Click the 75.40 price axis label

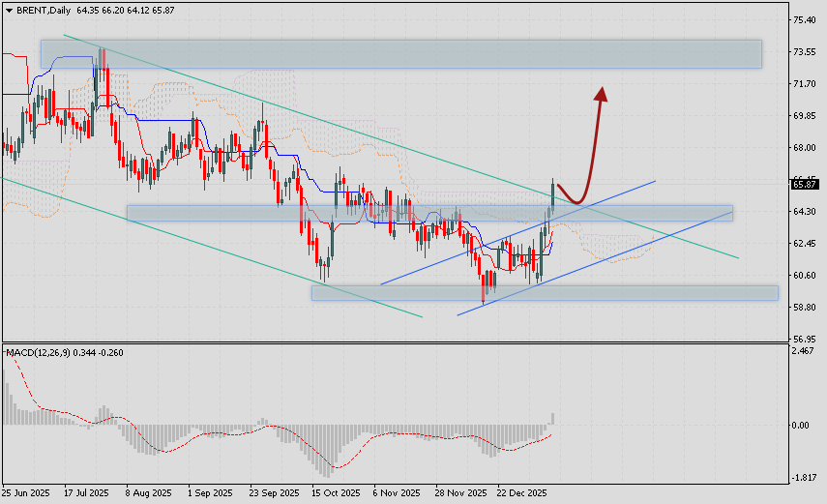(x=805, y=19)
